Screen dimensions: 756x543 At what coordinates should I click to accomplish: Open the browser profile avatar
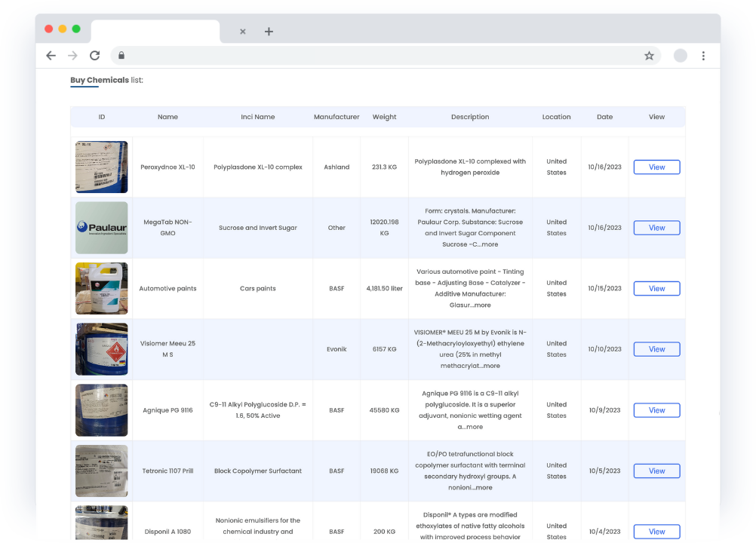[681, 56]
